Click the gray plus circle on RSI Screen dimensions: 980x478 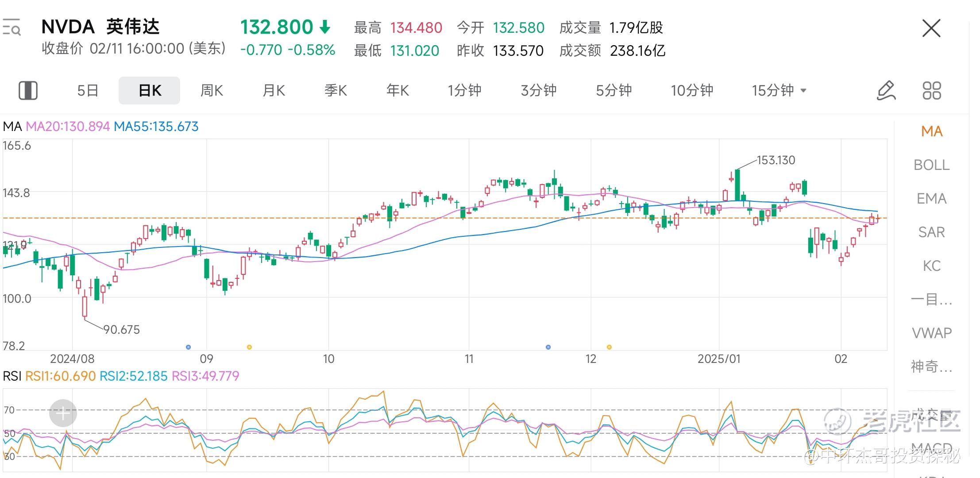[63, 413]
